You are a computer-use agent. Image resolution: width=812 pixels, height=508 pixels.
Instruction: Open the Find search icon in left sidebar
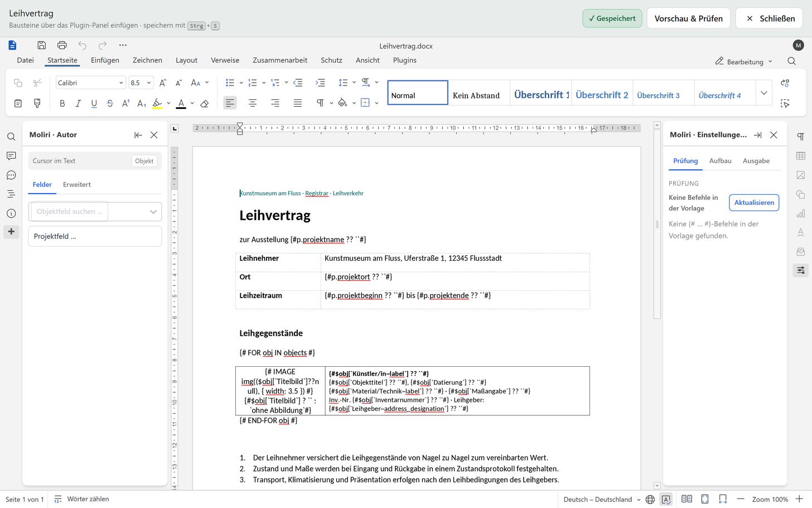click(x=11, y=137)
